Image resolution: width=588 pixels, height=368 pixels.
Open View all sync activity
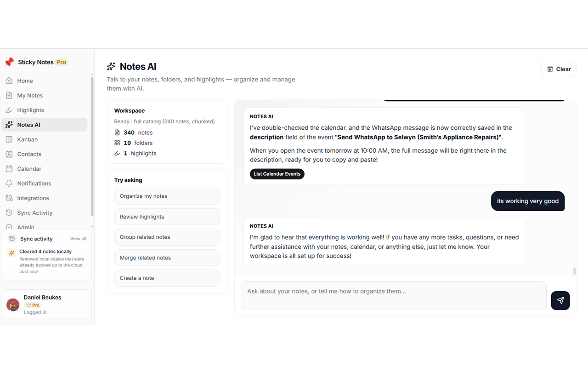pyautogui.click(x=78, y=239)
